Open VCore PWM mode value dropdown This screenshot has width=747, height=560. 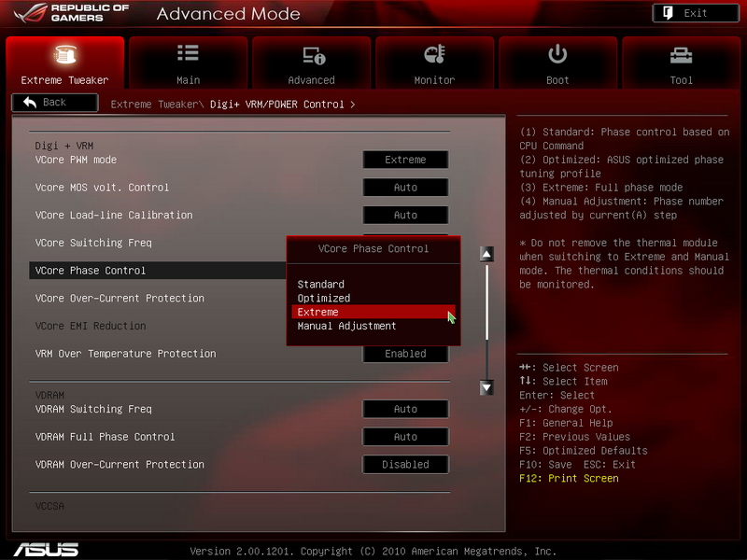pos(405,160)
